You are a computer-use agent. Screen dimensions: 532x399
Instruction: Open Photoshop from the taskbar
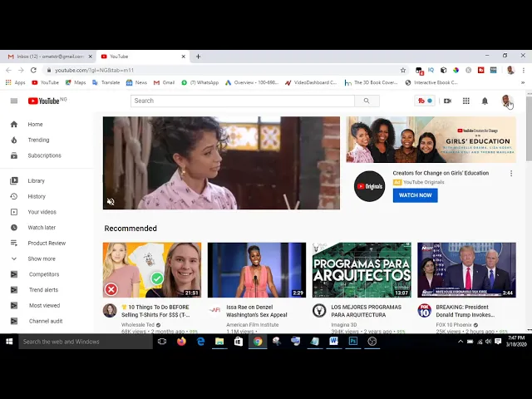352,342
